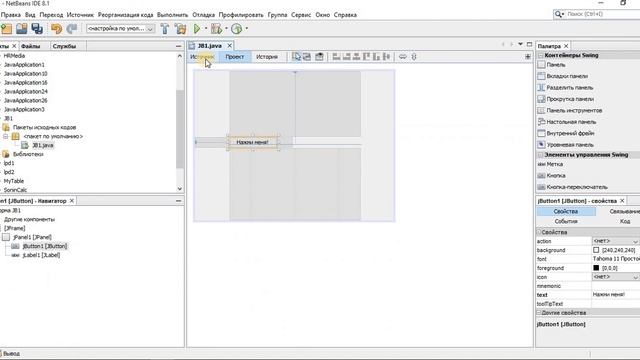Collapse the Свойства properties group
The width and height of the screenshot is (640, 360).
click(539, 232)
